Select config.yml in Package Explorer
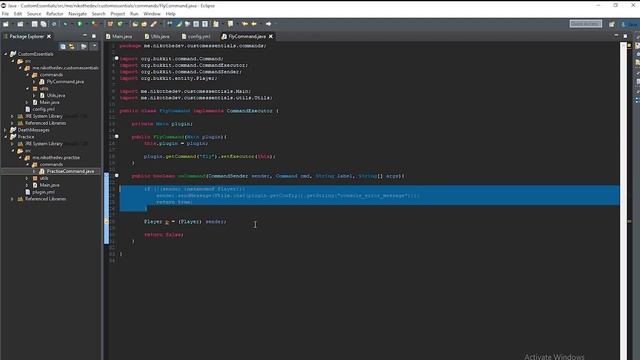The image size is (640, 360). point(43,109)
